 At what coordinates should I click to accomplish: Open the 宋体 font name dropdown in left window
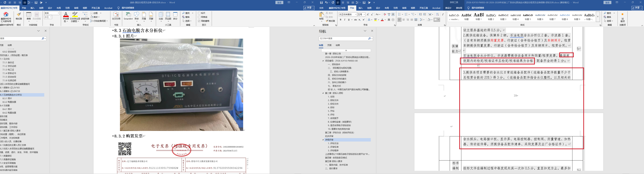tap(58, 13)
